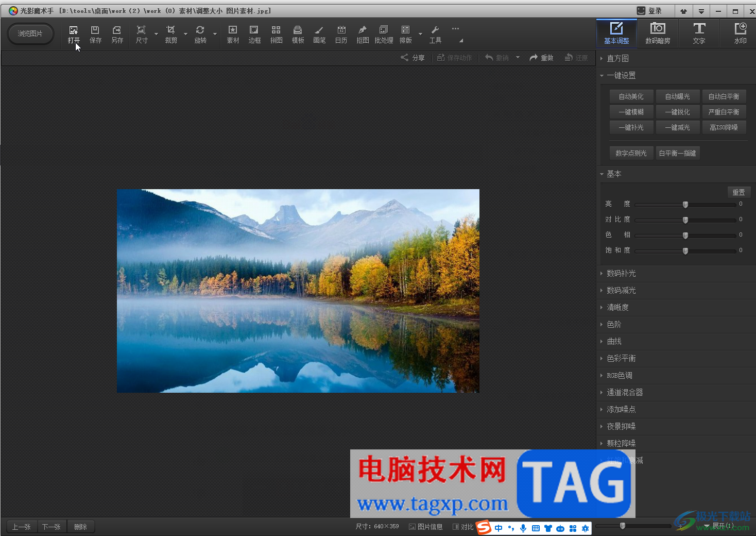The width and height of the screenshot is (756, 536).
Task: Open the 撤销 history dropdown arrow
Action: pos(518,58)
